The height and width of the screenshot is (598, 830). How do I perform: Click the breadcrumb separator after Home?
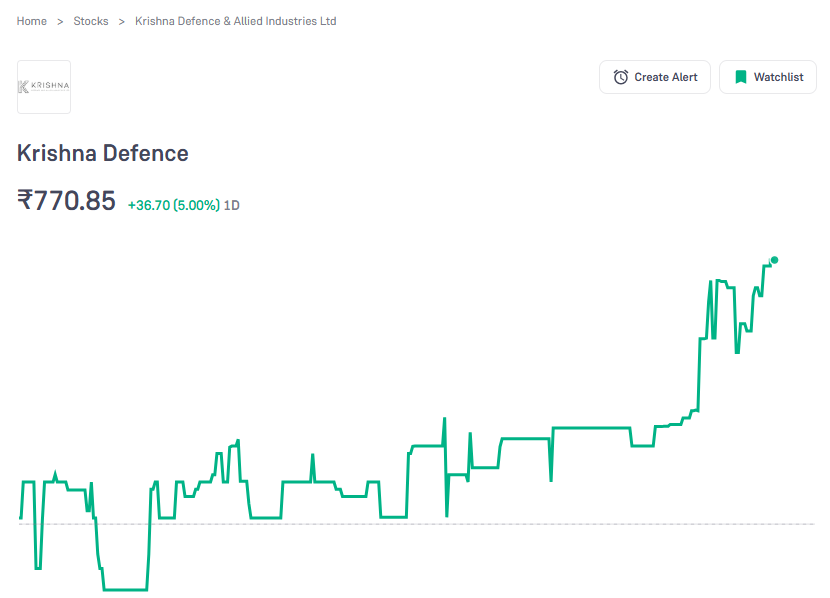coord(58,20)
